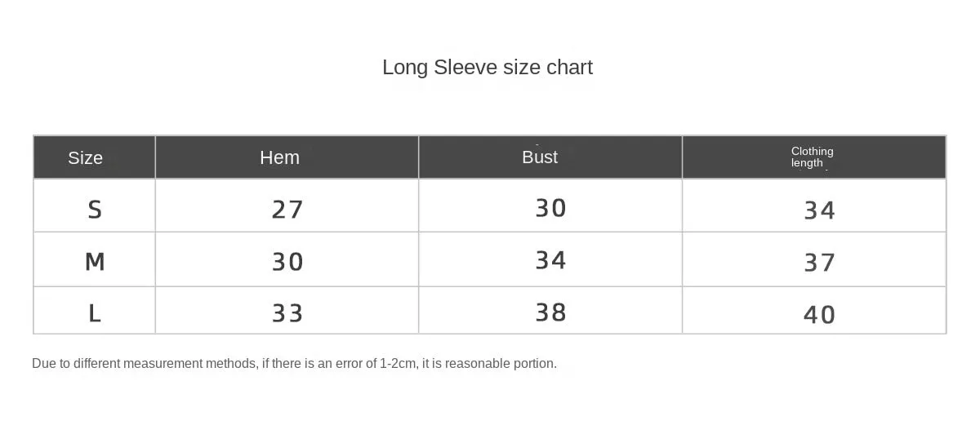Click the measurement error disclaimer text
Viewport: 980px width, 425px height.
tap(295, 364)
